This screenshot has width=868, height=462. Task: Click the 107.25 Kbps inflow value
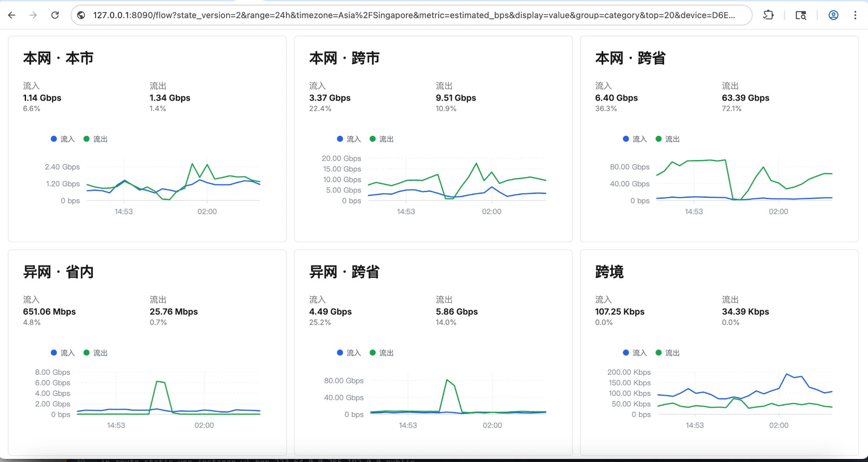(x=620, y=312)
